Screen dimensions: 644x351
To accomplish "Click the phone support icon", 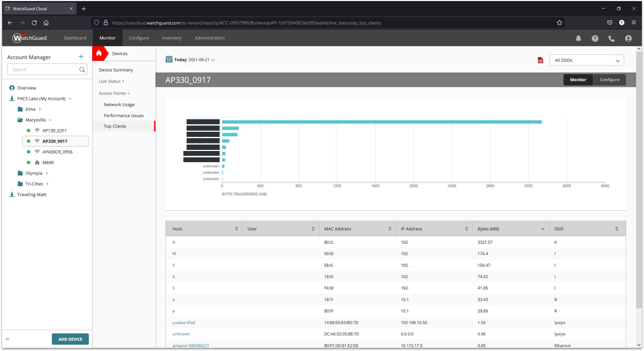I will click(x=611, y=38).
